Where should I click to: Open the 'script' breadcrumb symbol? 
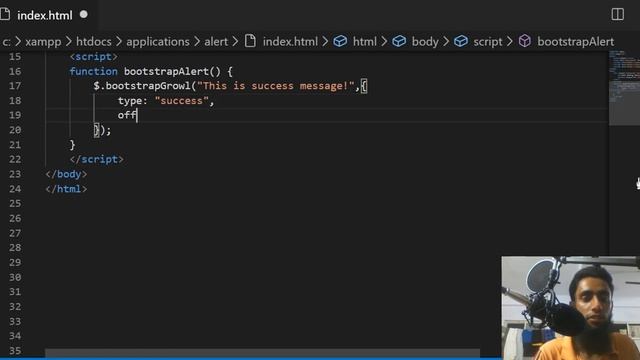pos(488,42)
